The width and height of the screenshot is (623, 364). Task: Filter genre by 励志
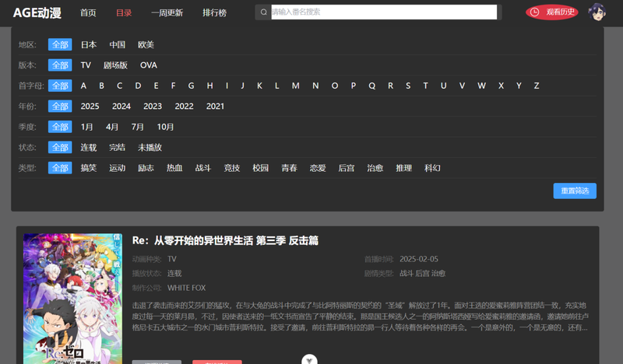(x=146, y=168)
